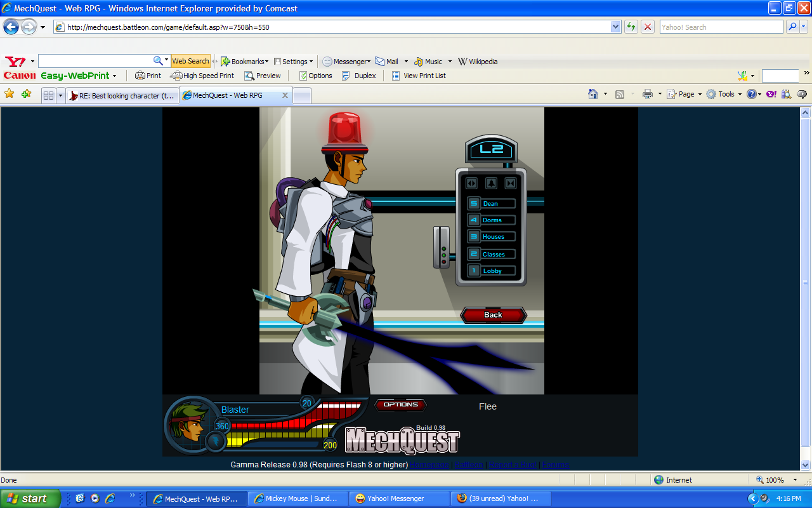The image size is (812, 508).
Task: Ring the elevator alarm bell icon
Action: [491, 183]
